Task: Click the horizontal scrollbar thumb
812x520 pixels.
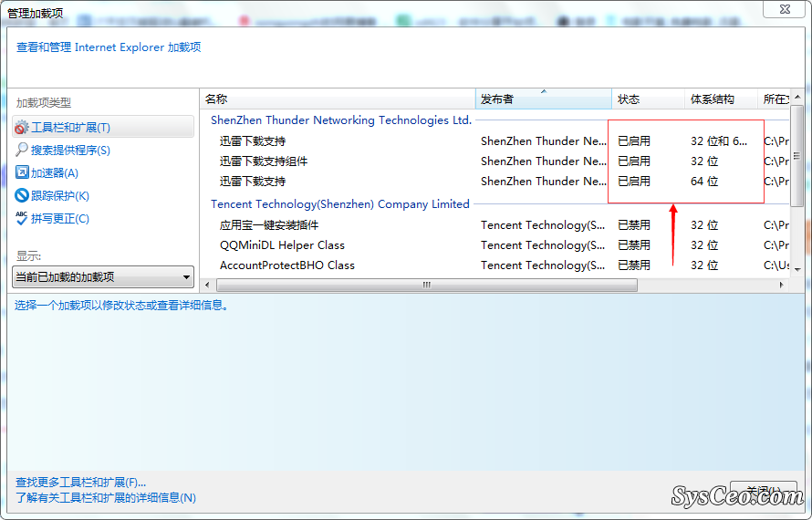Action: pyautogui.click(x=427, y=285)
